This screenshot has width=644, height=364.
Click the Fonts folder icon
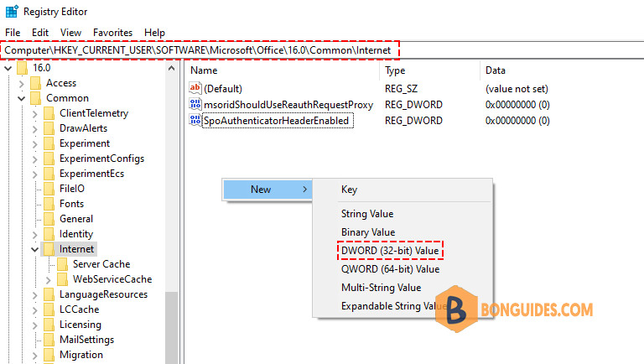(x=49, y=204)
